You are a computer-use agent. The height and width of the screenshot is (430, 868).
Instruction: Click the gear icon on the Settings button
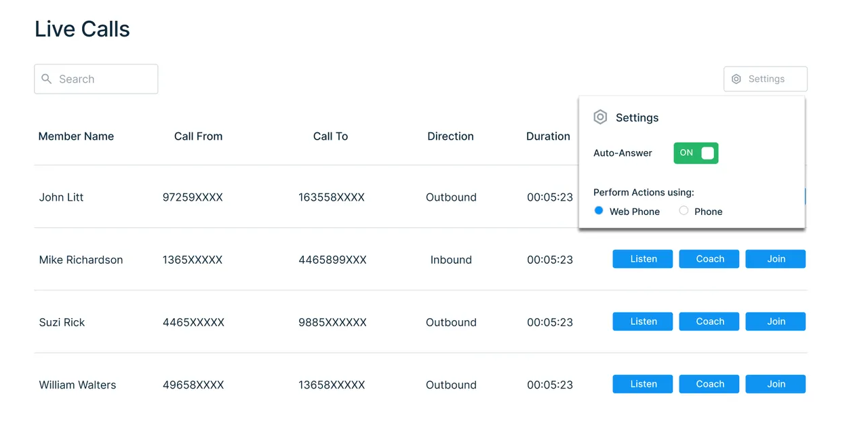[736, 79]
